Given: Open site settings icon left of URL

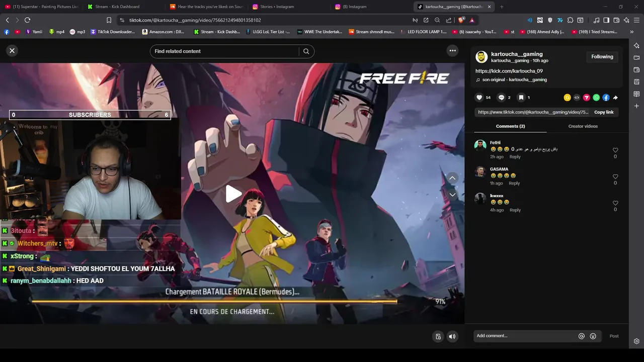Looking at the screenshot, I should (122, 20).
